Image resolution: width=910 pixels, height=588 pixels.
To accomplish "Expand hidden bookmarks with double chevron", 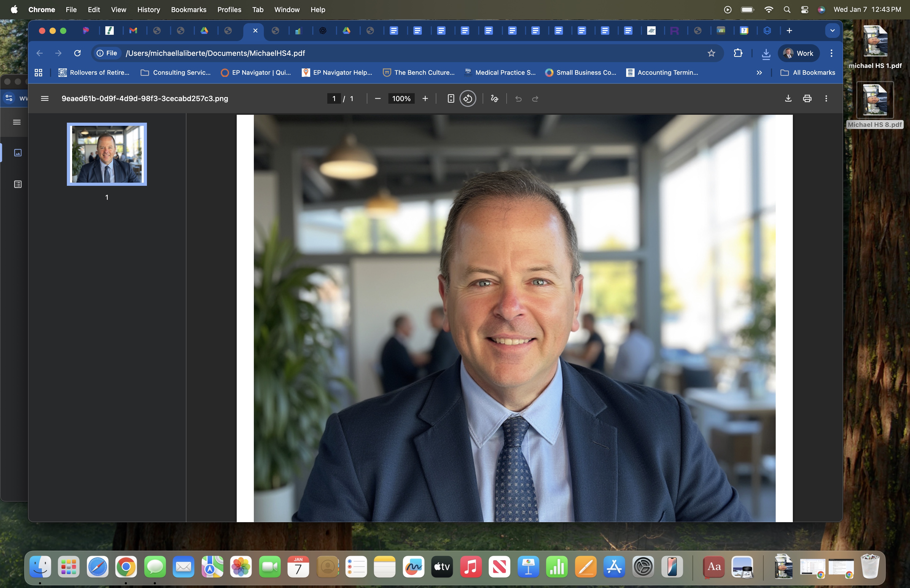I will pyautogui.click(x=759, y=73).
